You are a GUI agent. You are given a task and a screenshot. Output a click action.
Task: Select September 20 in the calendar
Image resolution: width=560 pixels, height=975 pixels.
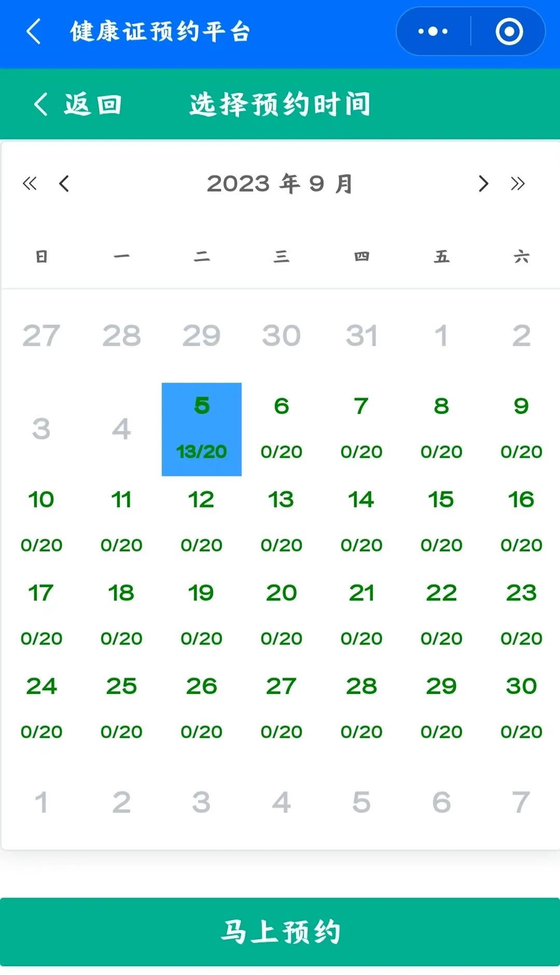point(282,616)
